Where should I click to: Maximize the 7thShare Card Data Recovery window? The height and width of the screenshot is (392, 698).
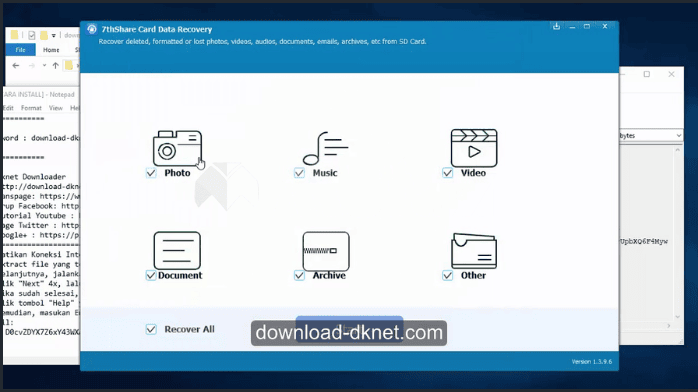click(x=587, y=26)
